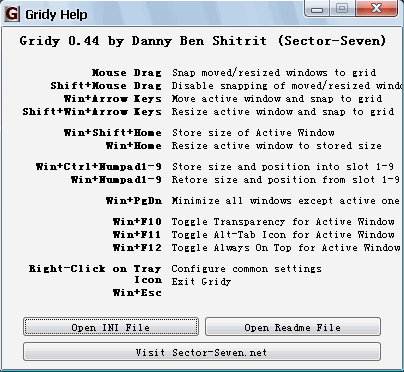Screen dimensions: 404x372
Task: Click 'Disable snapping of moved/resized' description
Action: [286, 86]
